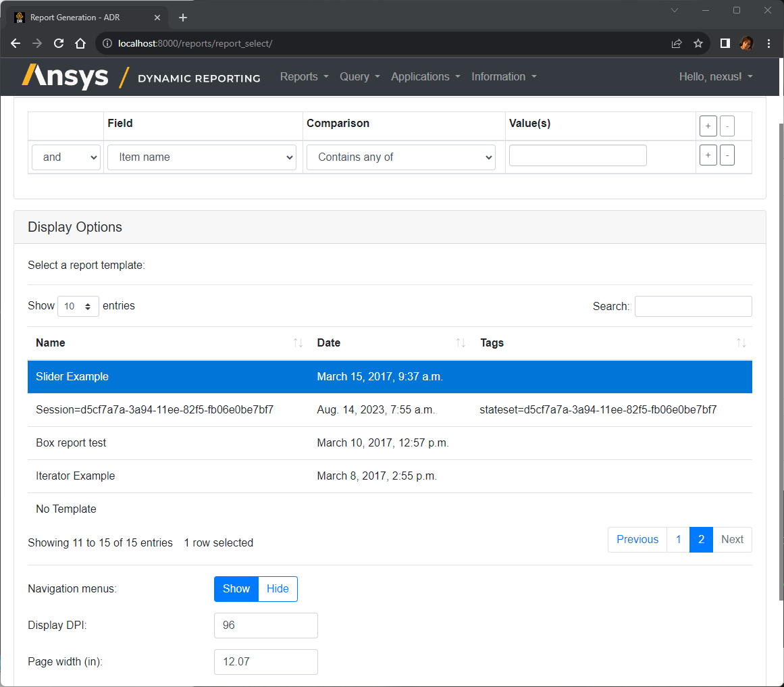
Task: Toggle the browser side panel icon
Action: [725, 43]
